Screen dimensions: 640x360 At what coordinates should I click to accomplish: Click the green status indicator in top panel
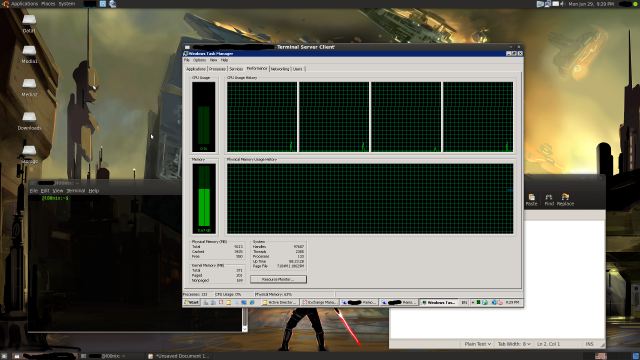tap(635, 4)
